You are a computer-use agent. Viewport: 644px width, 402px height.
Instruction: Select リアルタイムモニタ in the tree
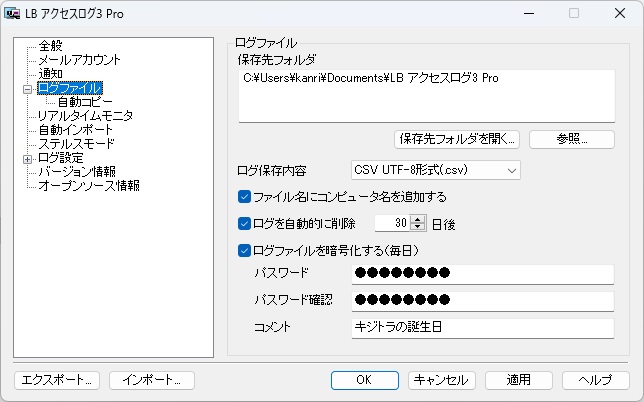85,116
